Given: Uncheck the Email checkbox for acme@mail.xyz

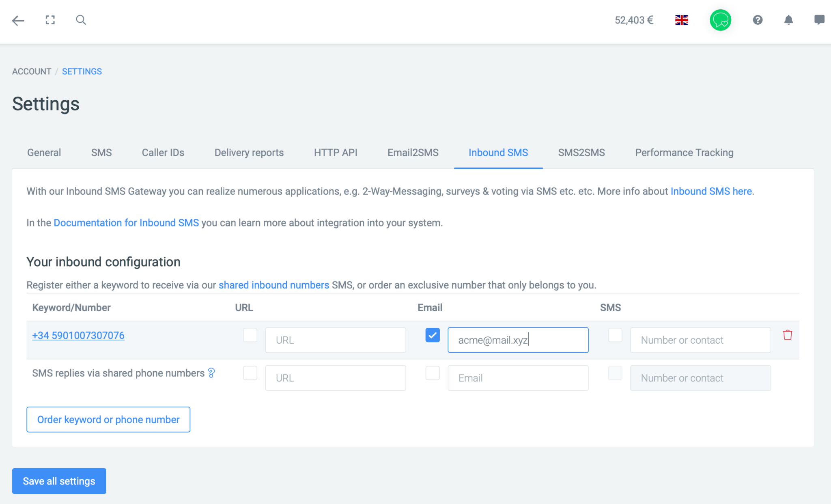Looking at the screenshot, I should point(433,335).
